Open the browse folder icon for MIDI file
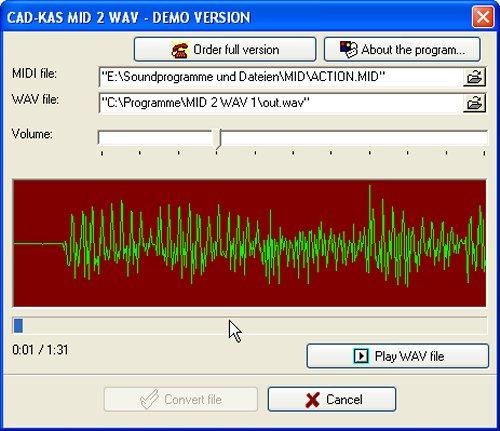Viewport: 500px width, 431px height. click(x=474, y=77)
